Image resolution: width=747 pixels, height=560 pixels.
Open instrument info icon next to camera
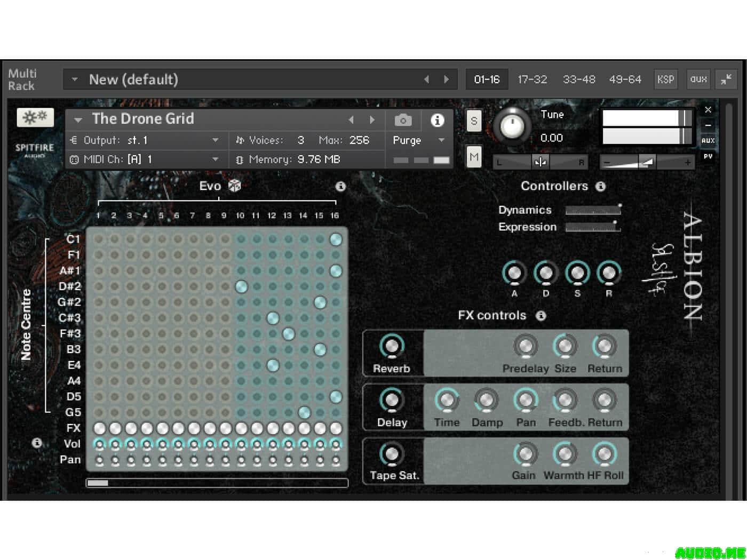(437, 120)
